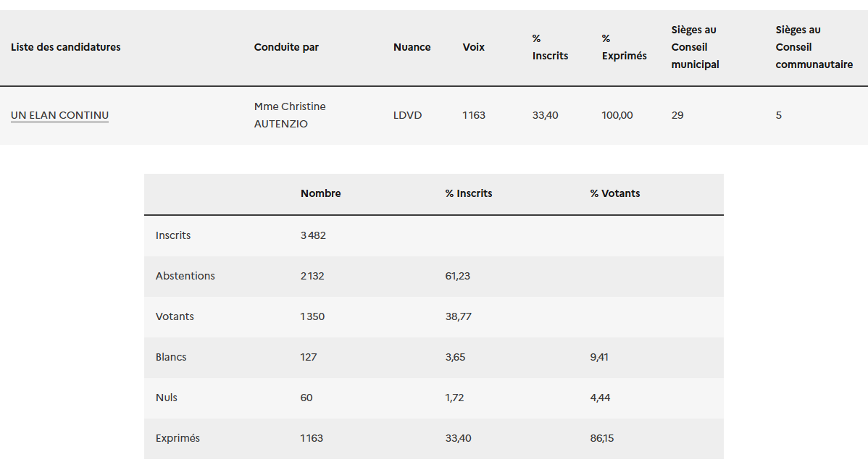Click the 'Conduite par' column header

point(286,47)
